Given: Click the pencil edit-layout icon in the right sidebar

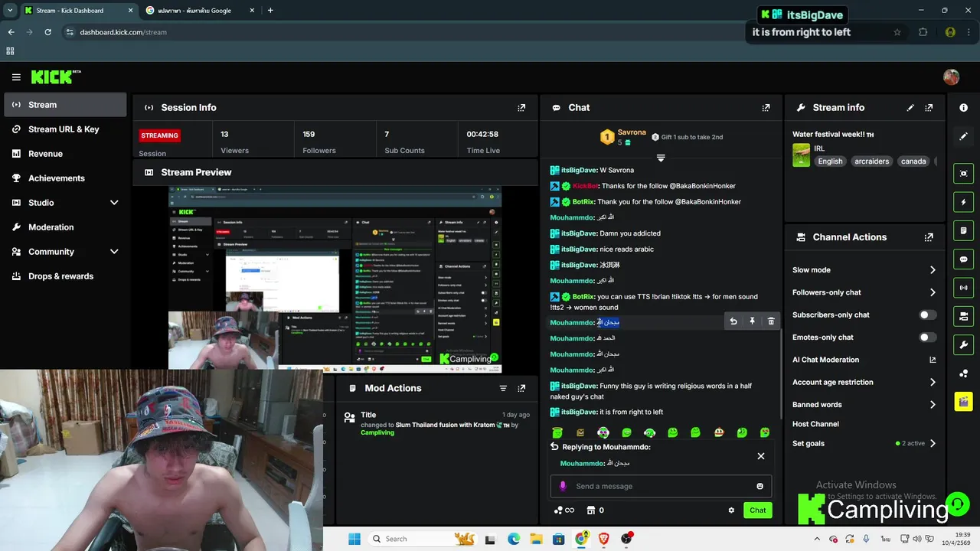Looking at the screenshot, I should (x=964, y=136).
